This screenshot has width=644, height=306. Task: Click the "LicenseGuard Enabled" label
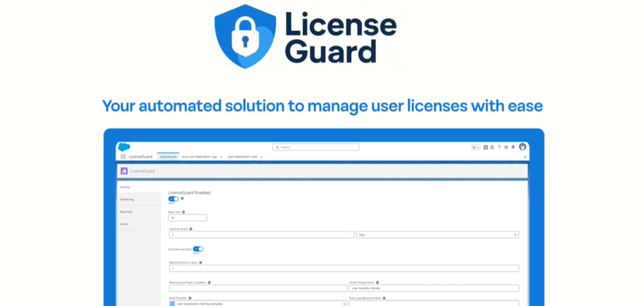point(189,192)
